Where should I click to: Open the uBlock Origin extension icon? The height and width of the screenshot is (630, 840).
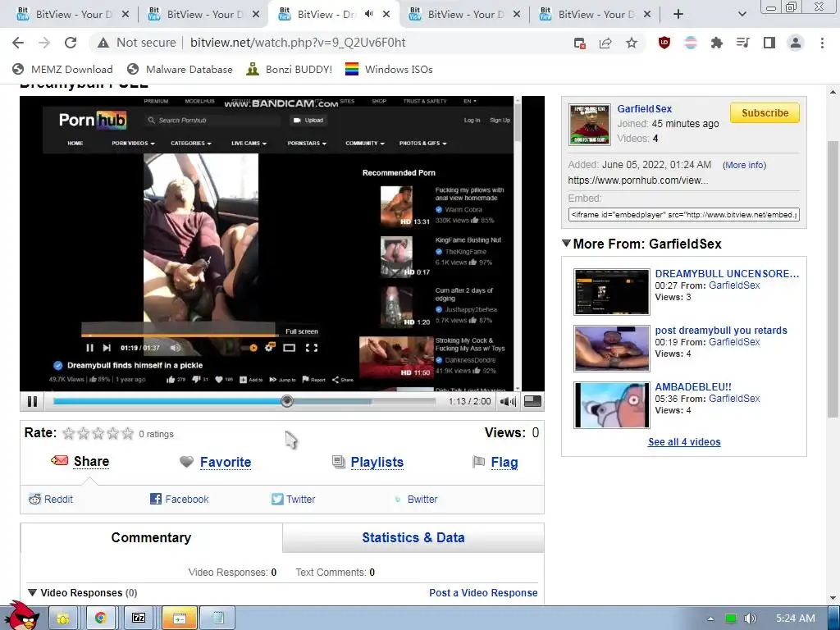(x=664, y=43)
